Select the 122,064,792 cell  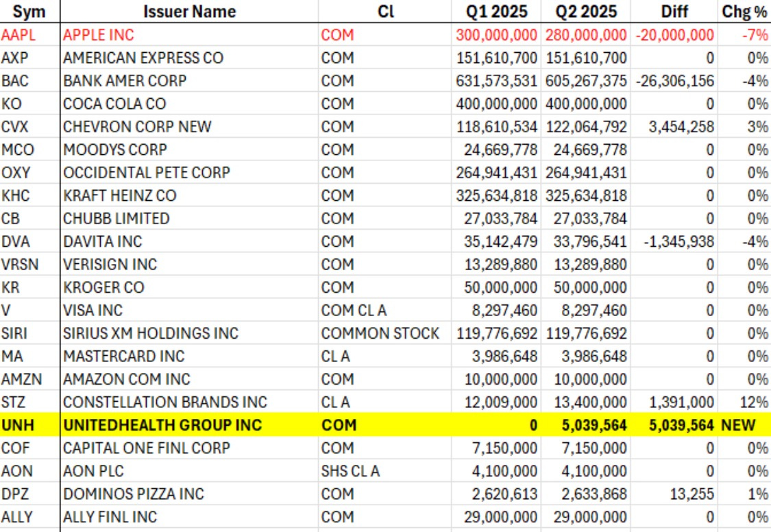pos(586,127)
